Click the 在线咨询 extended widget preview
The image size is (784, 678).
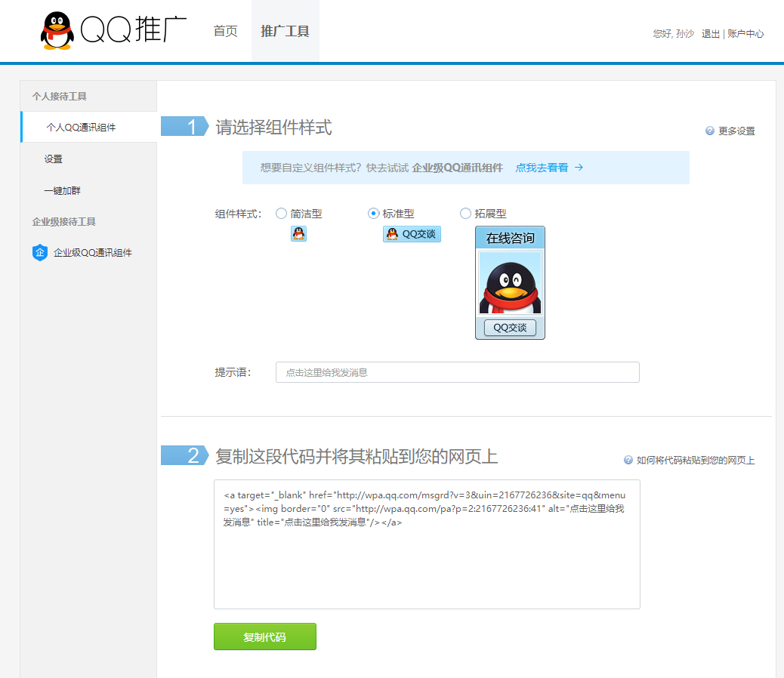pyautogui.click(x=510, y=282)
